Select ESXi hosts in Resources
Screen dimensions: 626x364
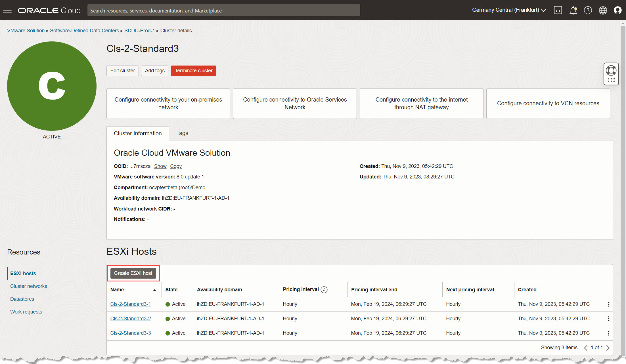(23, 273)
